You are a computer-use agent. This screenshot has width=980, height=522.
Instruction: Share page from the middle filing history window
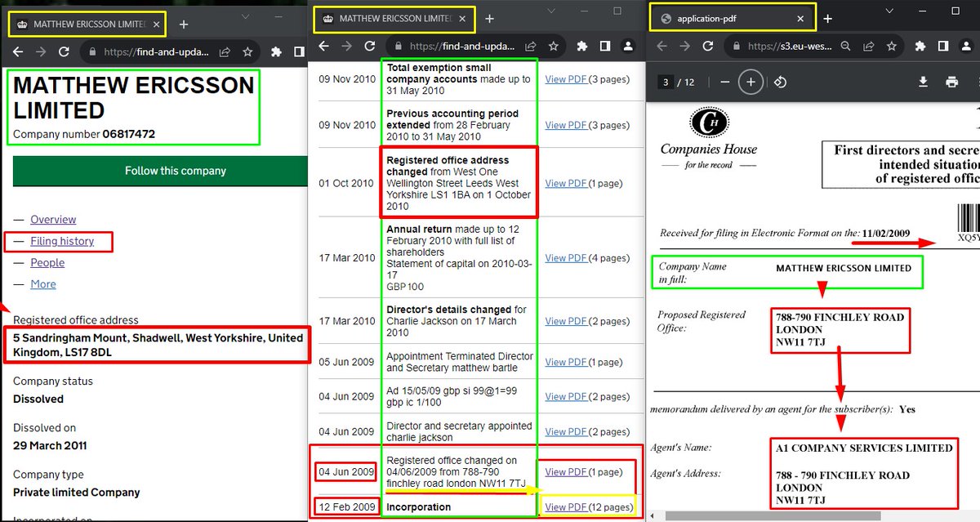(x=531, y=47)
